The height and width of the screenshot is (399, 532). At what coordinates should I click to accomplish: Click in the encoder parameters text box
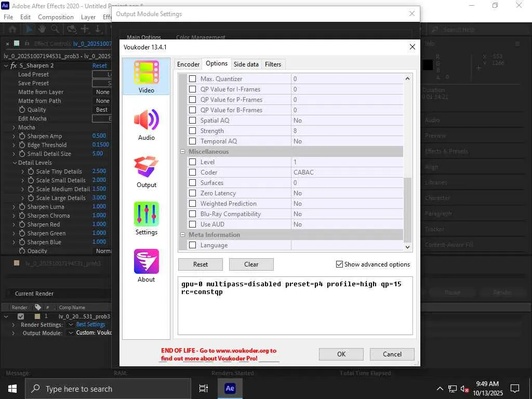295,305
